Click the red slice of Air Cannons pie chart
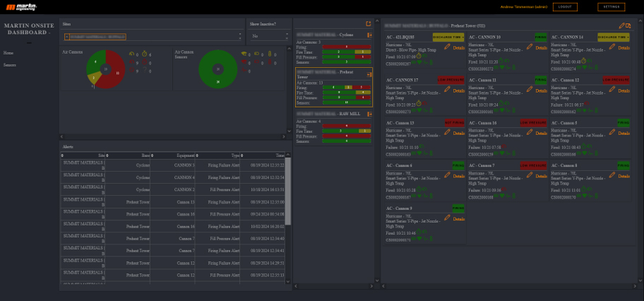The width and height of the screenshot is (644, 301). pos(114,71)
